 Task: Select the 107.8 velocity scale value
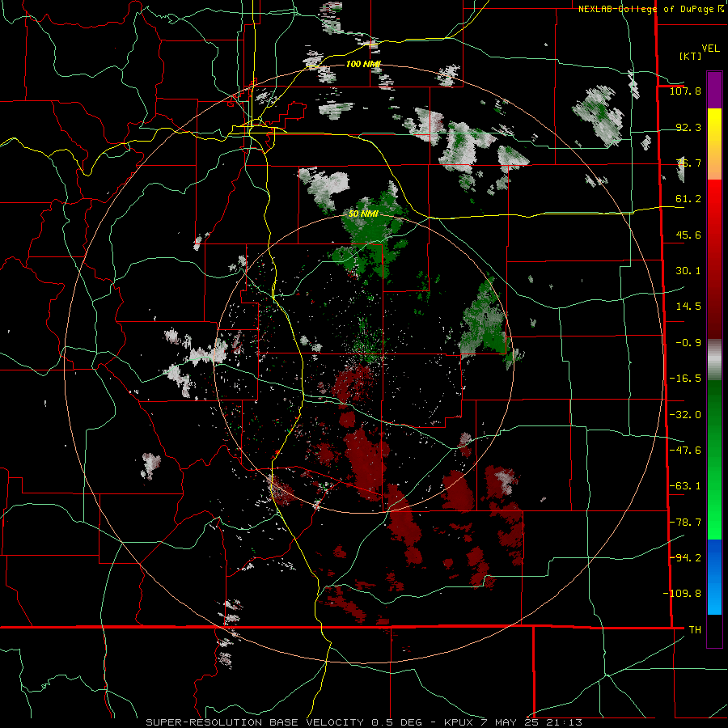685,91
